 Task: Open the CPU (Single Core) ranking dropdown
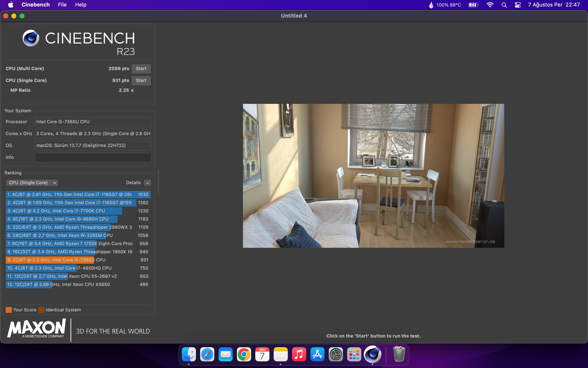click(32, 183)
